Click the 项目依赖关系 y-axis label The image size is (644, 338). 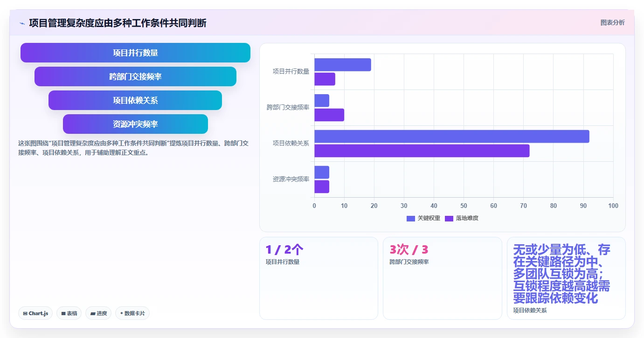tap(291, 143)
